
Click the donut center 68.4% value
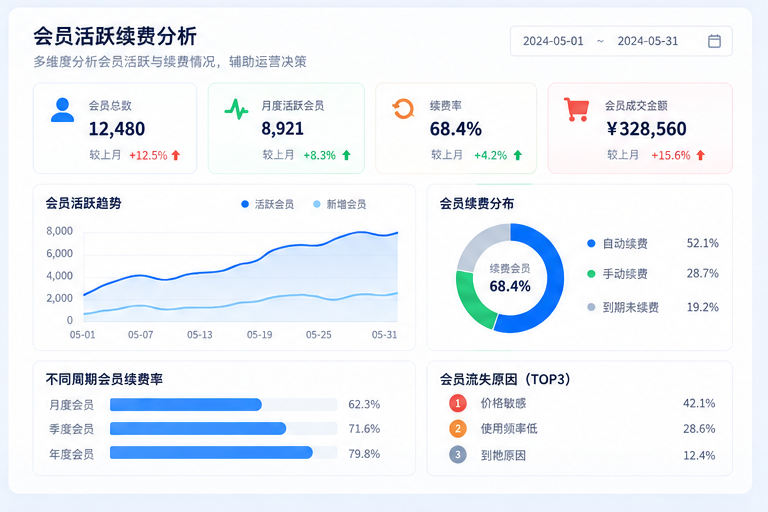510,286
